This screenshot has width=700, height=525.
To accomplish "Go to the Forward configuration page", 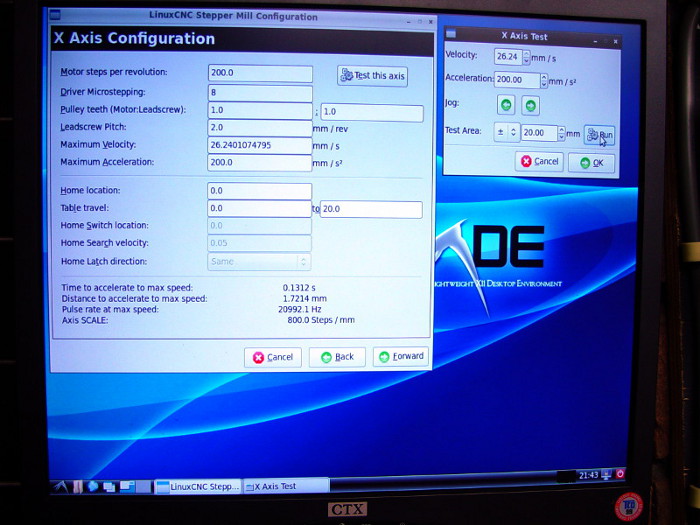I will coord(400,356).
